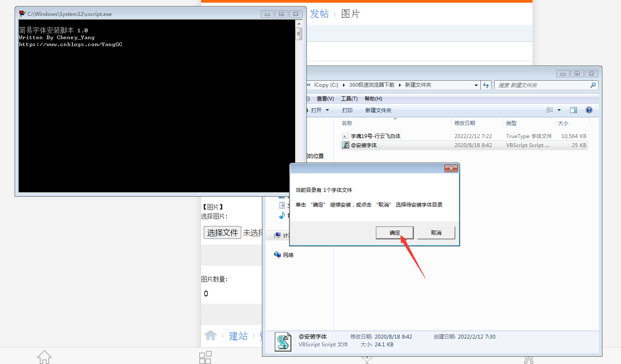621x364 pixels.
Task: Click the 取消 button in the dialog
Action: click(435, 232)
